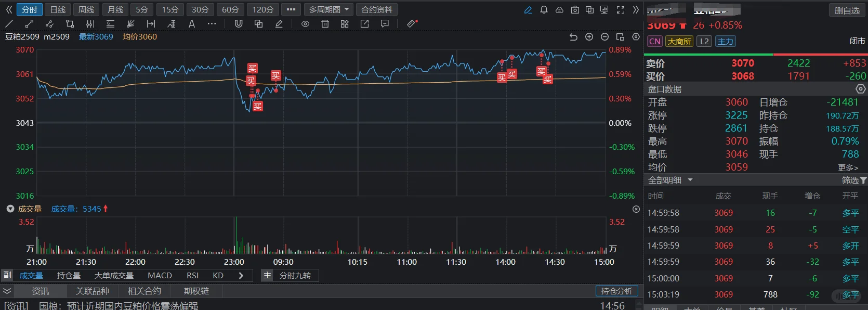This screenshot has width=868, height=310.
Task: Select MACD indicator
Action: click(160, 276)
